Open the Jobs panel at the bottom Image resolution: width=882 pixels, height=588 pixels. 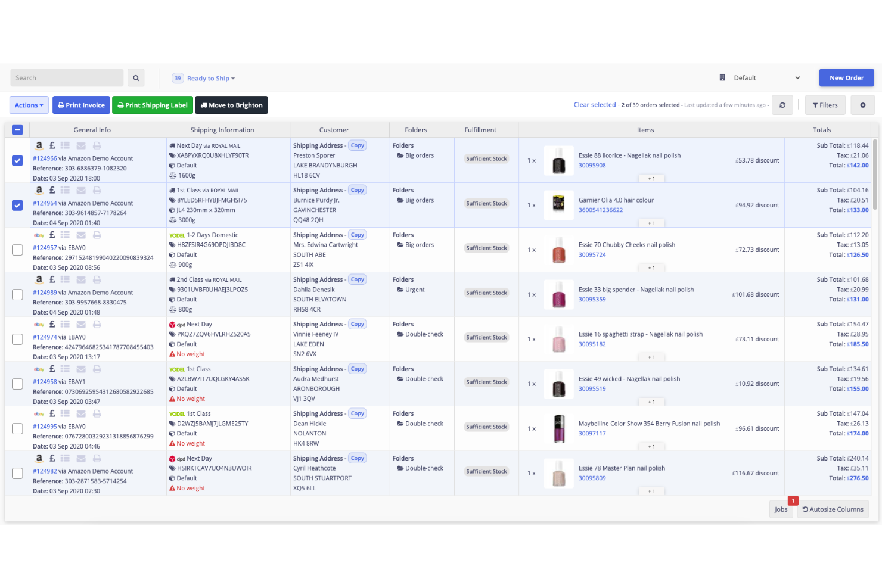tap(781, 509)
